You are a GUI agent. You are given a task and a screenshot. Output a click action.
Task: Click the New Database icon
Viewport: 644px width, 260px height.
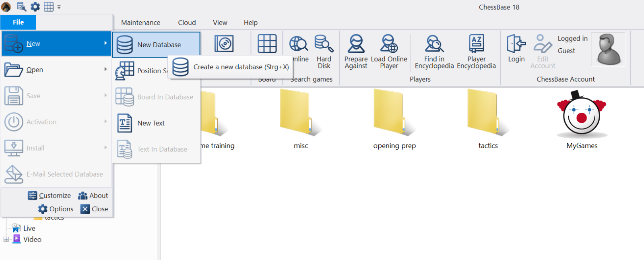pos(125,45)
